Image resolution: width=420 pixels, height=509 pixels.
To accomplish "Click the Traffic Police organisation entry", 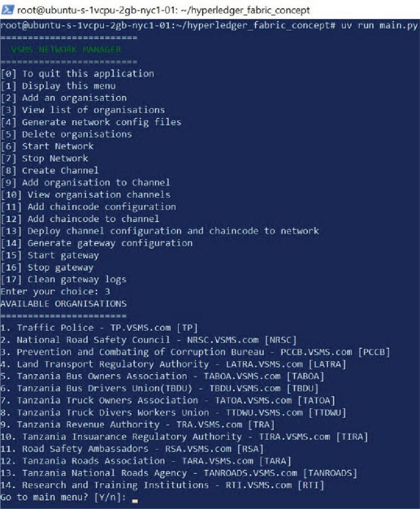I will pyautogui.click(x=99, y=327).
